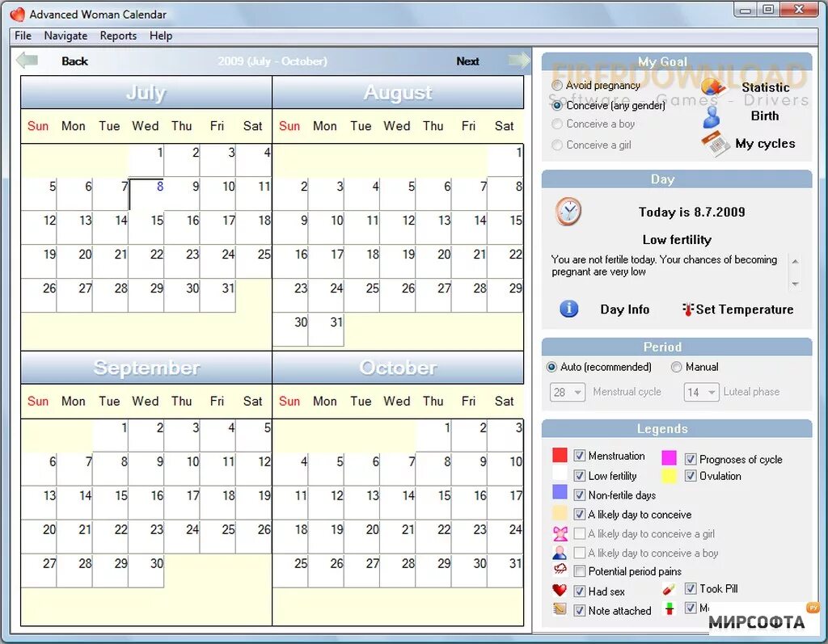Open the File menu
The image size is (828, 644).
(23, 36)
